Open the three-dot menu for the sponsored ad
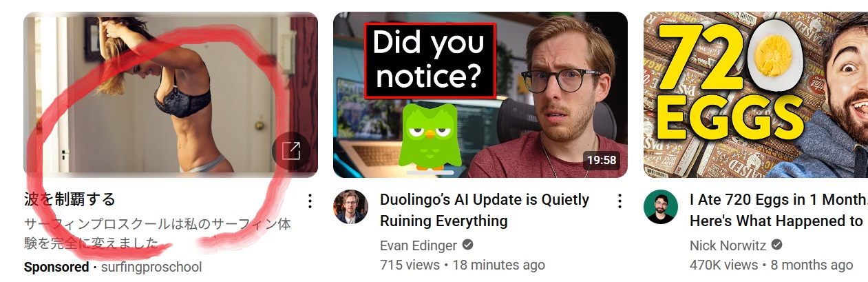Image resolution: width=868 pixels, height=282 pixels. pos(310,201)
